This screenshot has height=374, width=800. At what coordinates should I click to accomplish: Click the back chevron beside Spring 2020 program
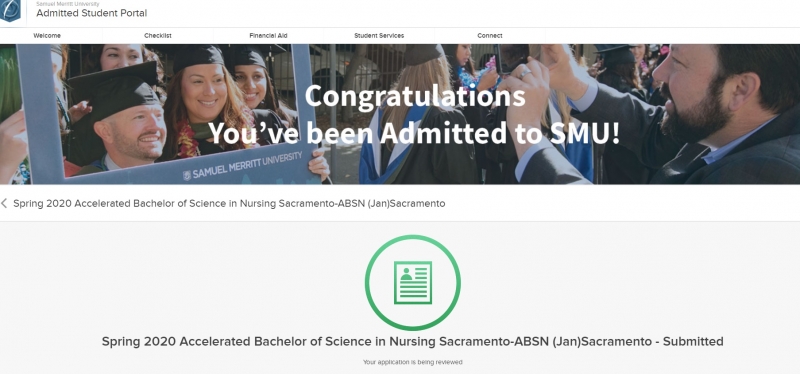coord(4,204)
